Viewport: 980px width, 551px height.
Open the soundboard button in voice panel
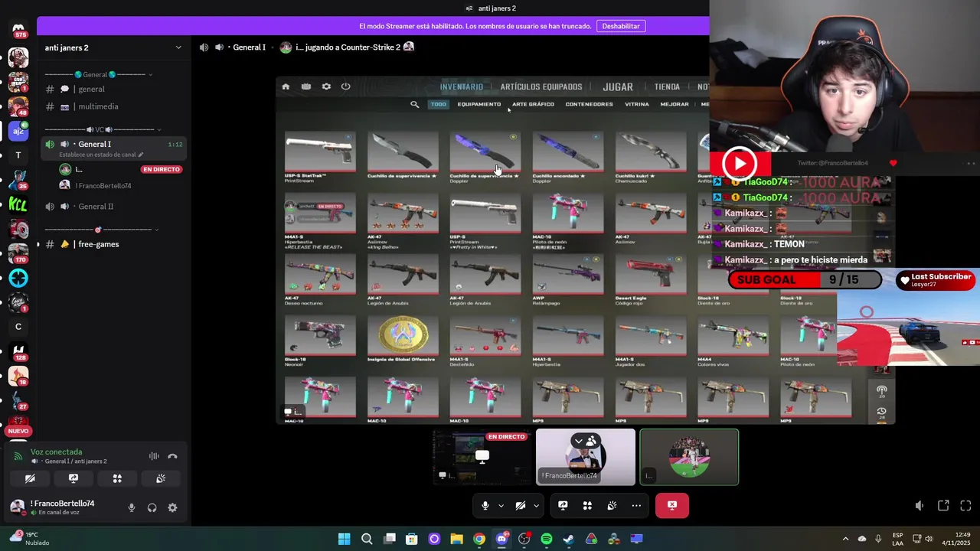pos(161,478)
